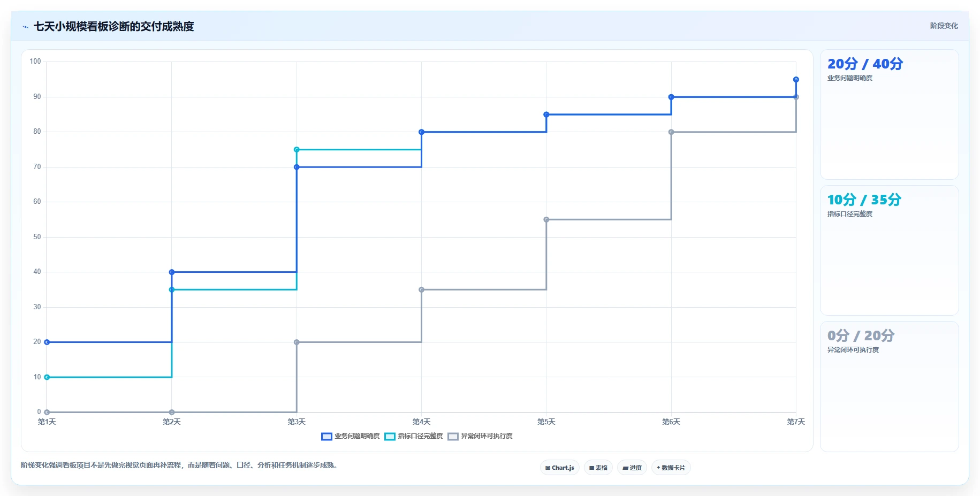This screenshot has width=980, height=496.
Task: Click the 业务问题明确度 card caption
Action: click(x=850, y=78)
